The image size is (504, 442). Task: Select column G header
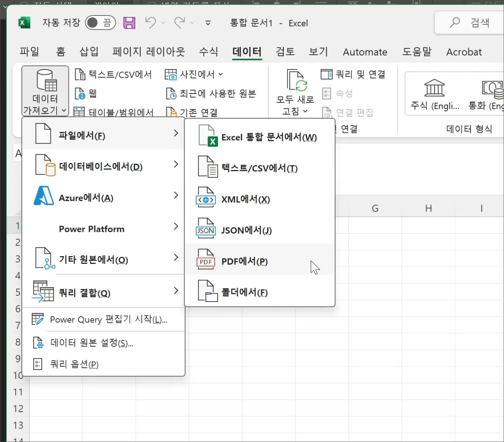[375, 208]
